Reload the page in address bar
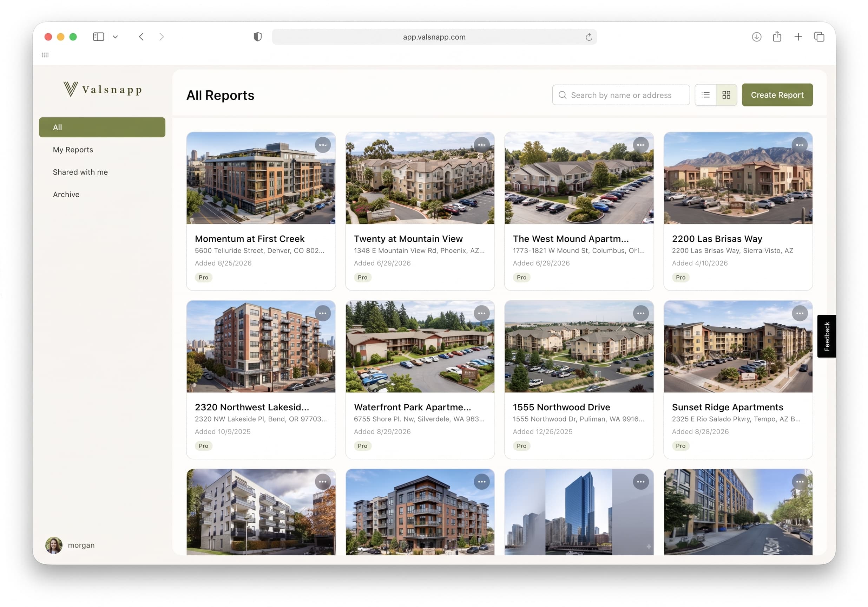This screenshot has height=607, width=868. click(x=588, y=37)
